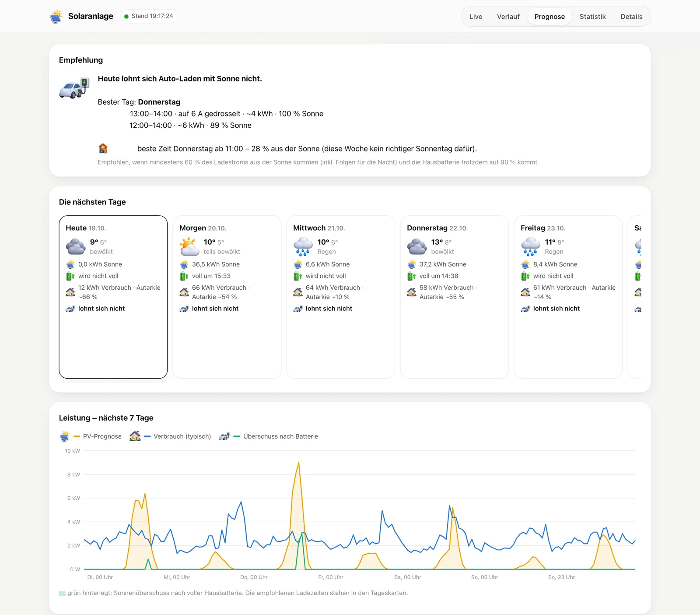This screenshot has width=700, height=615.
Task: Click the battery icon beside voll um 14:38
Action: pos(412,276)
